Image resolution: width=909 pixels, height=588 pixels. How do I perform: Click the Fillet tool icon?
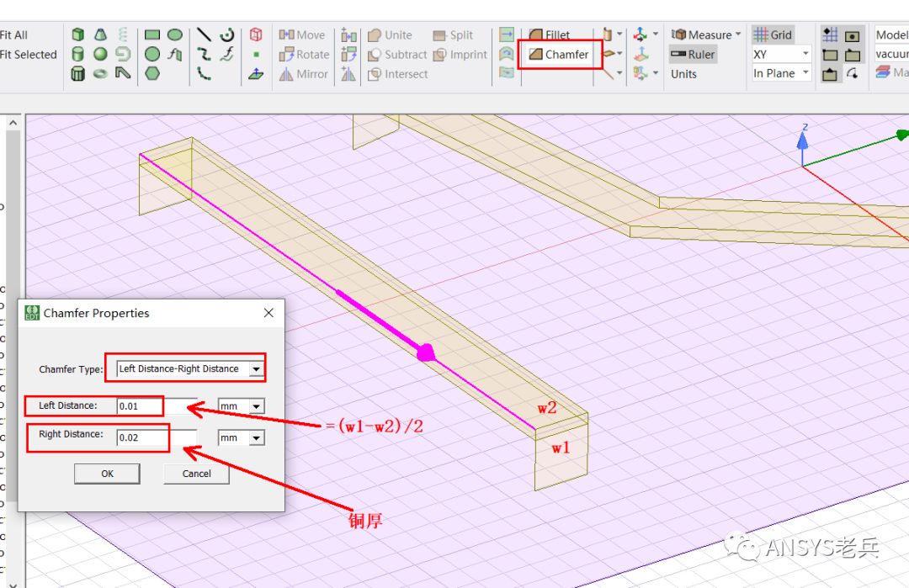coord(535,34)
